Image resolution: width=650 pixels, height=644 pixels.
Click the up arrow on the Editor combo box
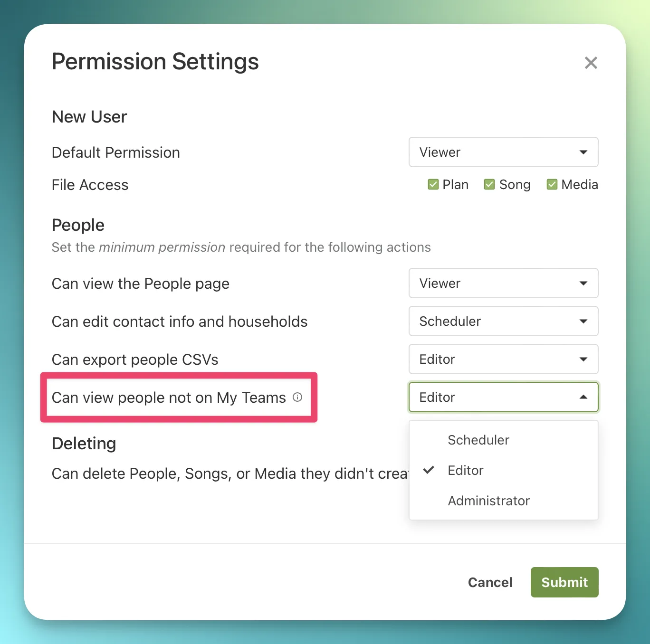pos(583,397)
